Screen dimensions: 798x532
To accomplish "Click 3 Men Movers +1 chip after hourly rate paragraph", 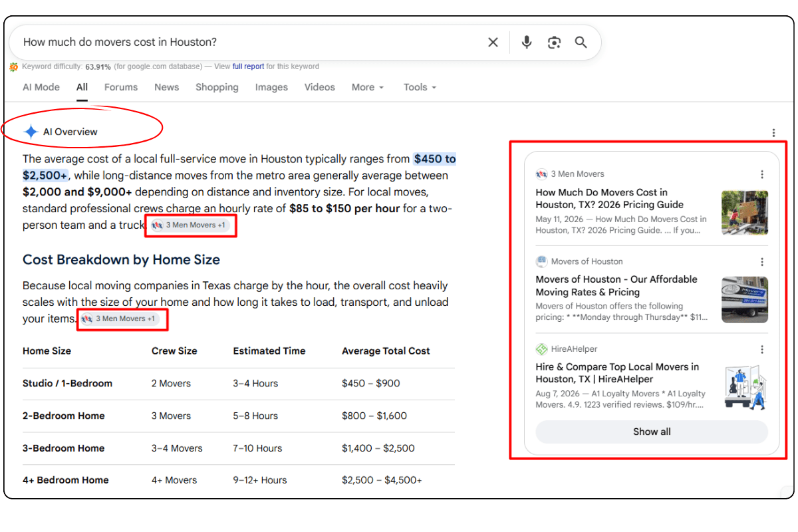I will 190,225.
